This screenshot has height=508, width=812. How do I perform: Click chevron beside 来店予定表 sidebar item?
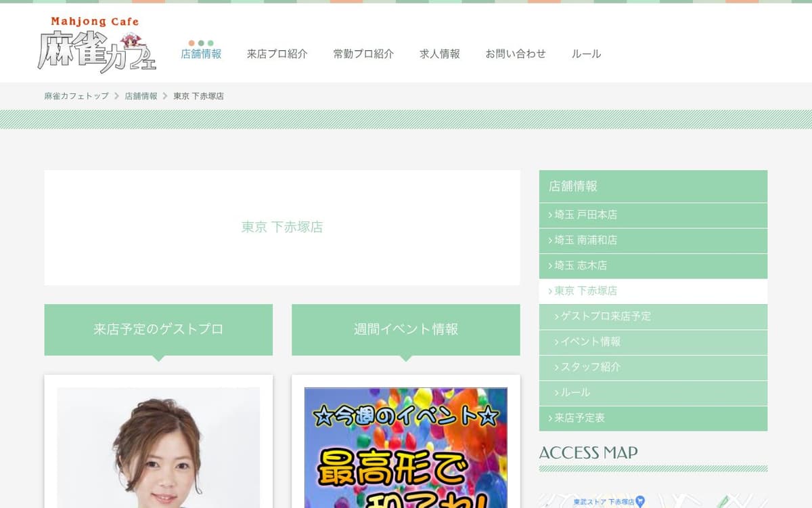point(550,418)
